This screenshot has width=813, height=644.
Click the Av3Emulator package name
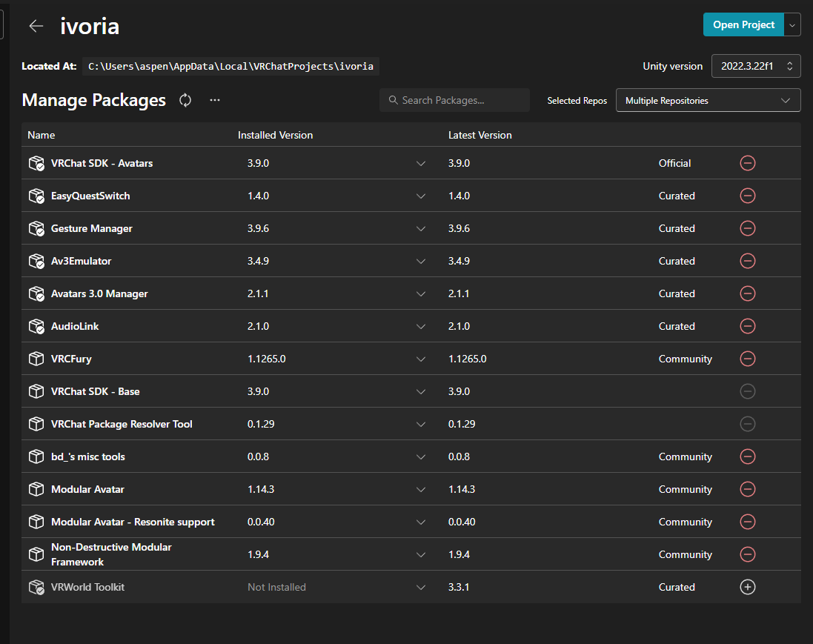81,261
